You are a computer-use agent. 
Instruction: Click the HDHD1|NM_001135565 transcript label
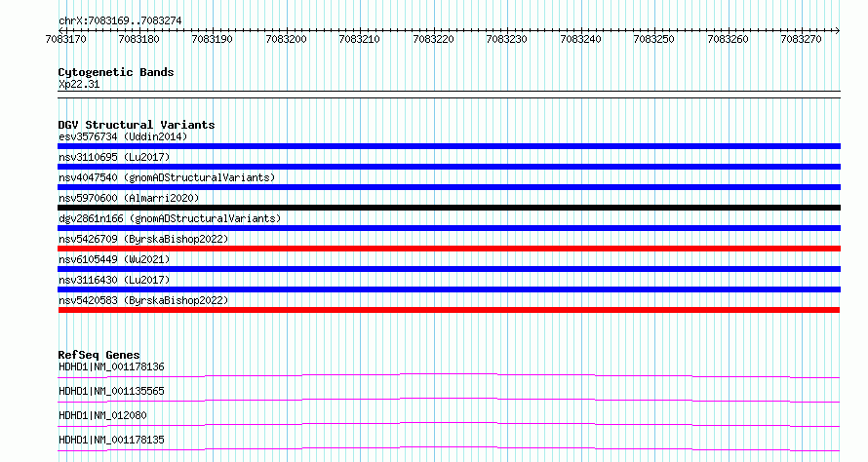pyautogui.click(x=111, y=391)
